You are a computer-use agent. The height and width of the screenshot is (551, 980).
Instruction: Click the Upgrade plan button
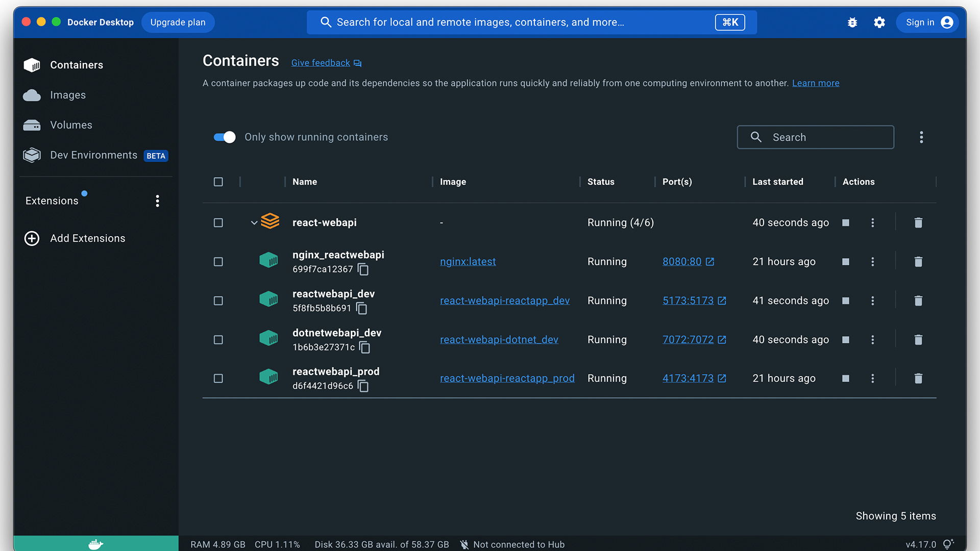click(178, 22)
